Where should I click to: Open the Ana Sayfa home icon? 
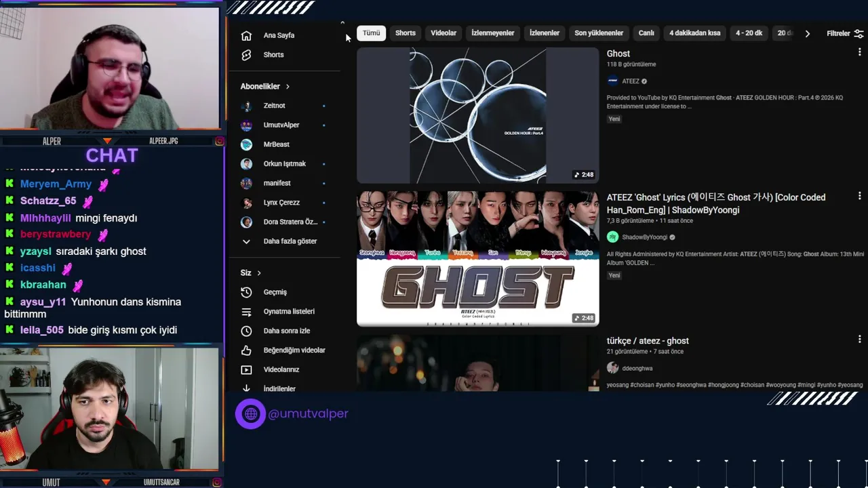(246, 35)
